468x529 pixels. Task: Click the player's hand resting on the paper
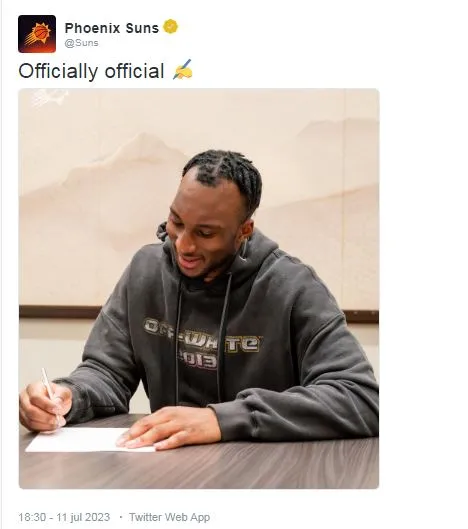(x=169, y=428)
